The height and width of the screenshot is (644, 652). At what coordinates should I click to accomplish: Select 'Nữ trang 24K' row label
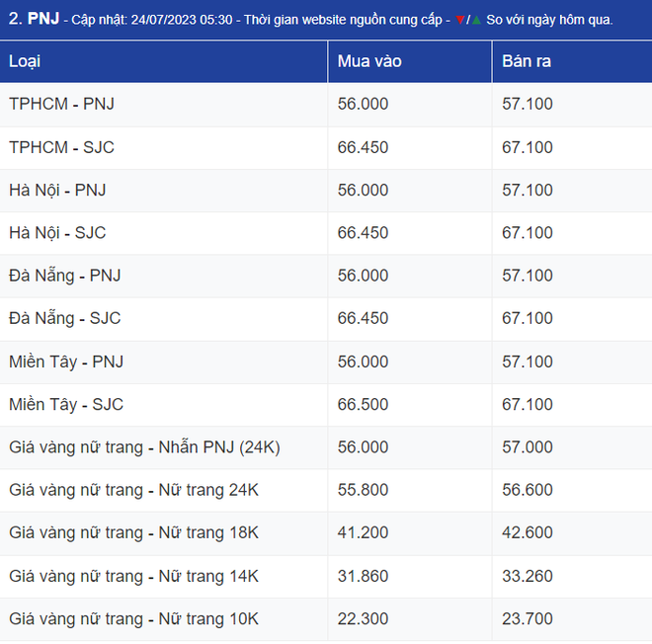click(x=208, y=490)
